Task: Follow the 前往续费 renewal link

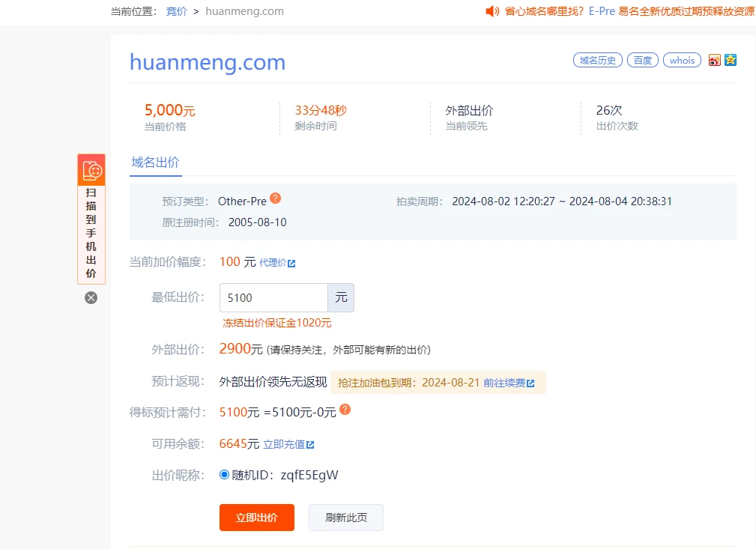Action: [x=504, y=383]
